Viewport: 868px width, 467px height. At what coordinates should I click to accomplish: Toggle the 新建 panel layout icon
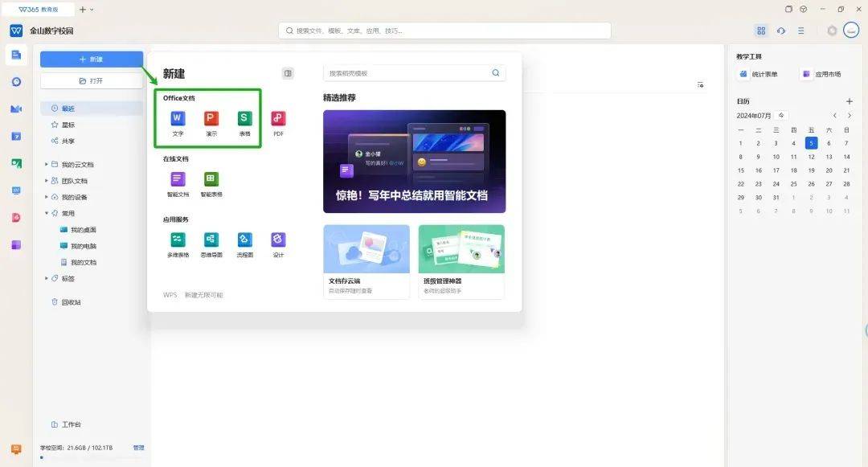pos(288,73)
